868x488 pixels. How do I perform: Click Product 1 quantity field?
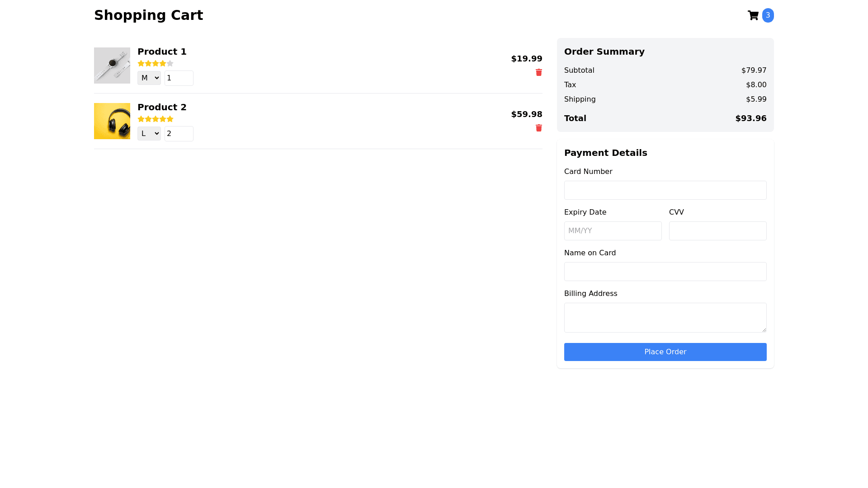[179, 78]
